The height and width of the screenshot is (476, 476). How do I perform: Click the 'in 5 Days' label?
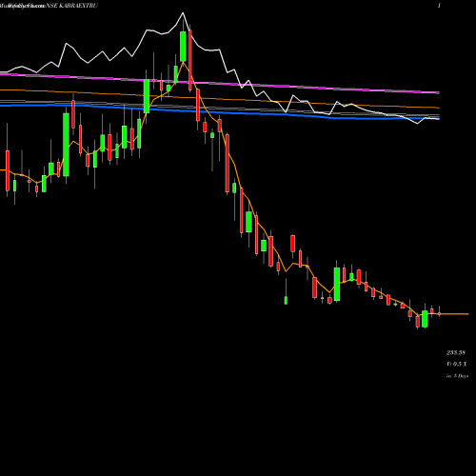point(457,376)
